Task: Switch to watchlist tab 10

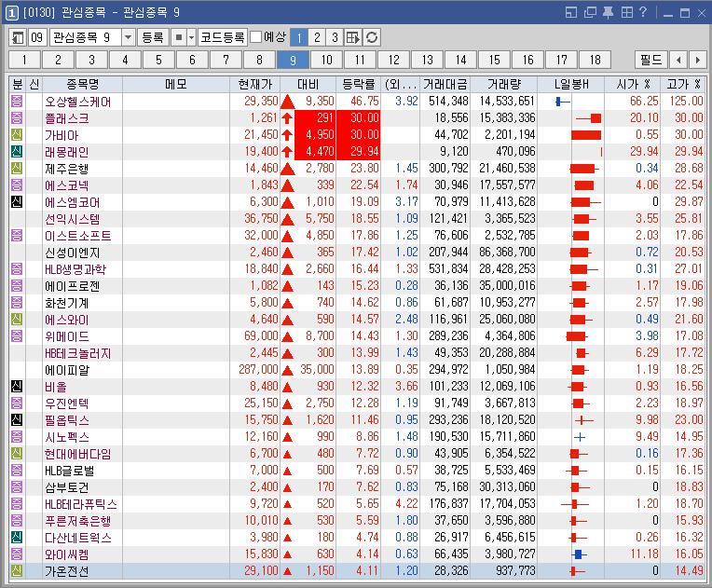Action: coord(326,60)
